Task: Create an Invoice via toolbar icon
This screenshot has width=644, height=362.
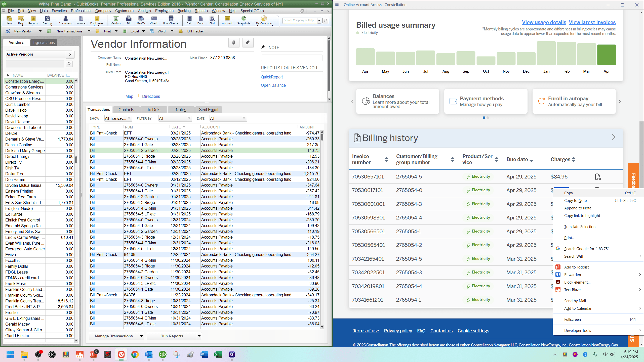Action: point(81,20)
